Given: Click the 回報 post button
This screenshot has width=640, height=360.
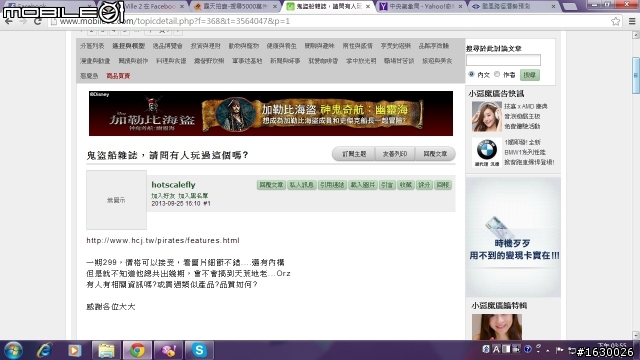Looking at the screenshot, I should (x=443, y=185).
